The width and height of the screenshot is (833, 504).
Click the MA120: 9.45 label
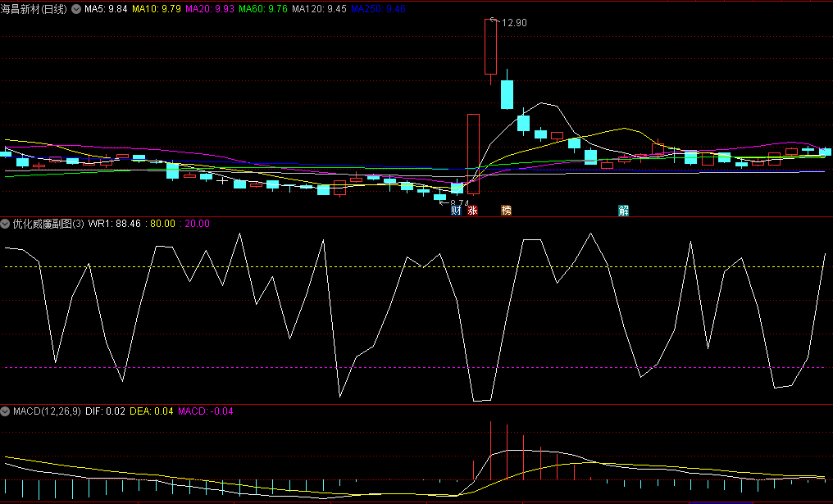pos(319,9)
